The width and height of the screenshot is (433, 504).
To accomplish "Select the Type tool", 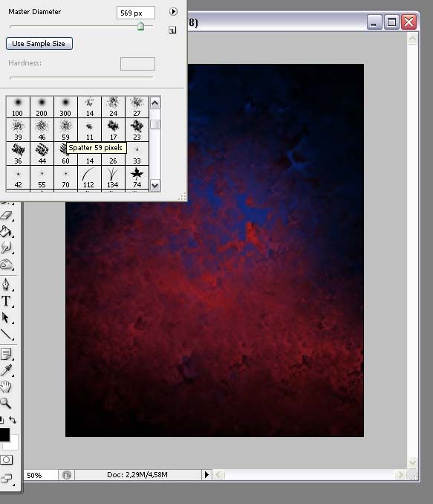I will [x=6, y=302].
